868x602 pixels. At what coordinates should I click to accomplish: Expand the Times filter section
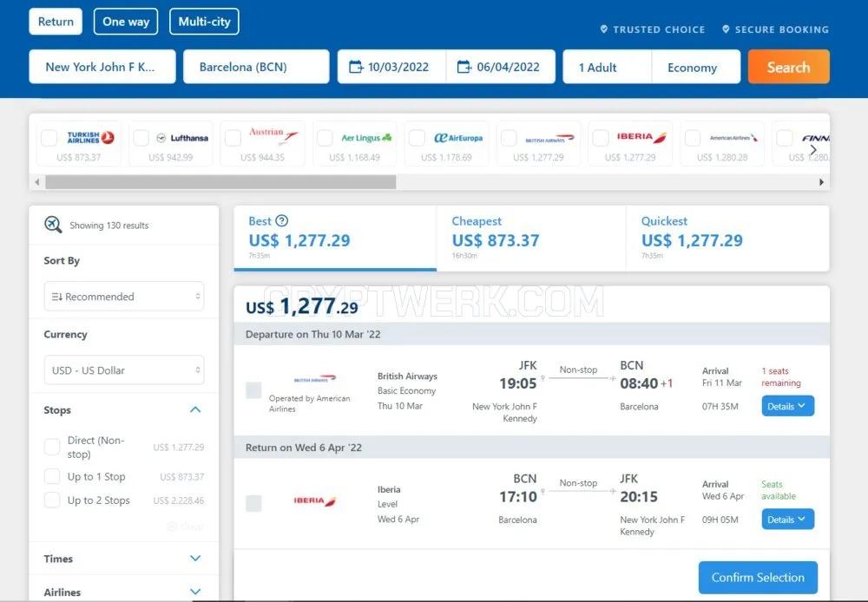point(194,559)
